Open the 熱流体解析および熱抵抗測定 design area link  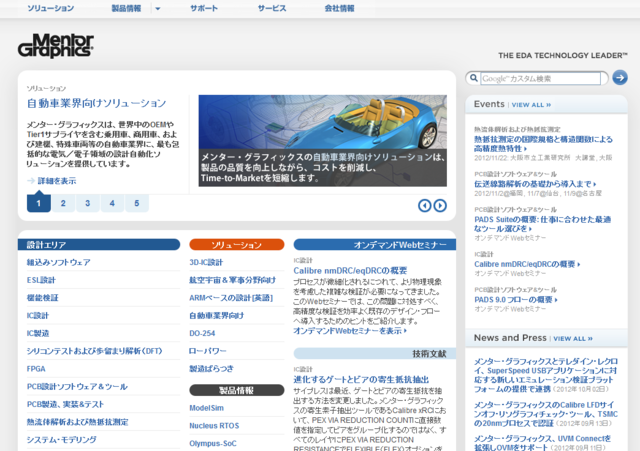click(78, 422)
